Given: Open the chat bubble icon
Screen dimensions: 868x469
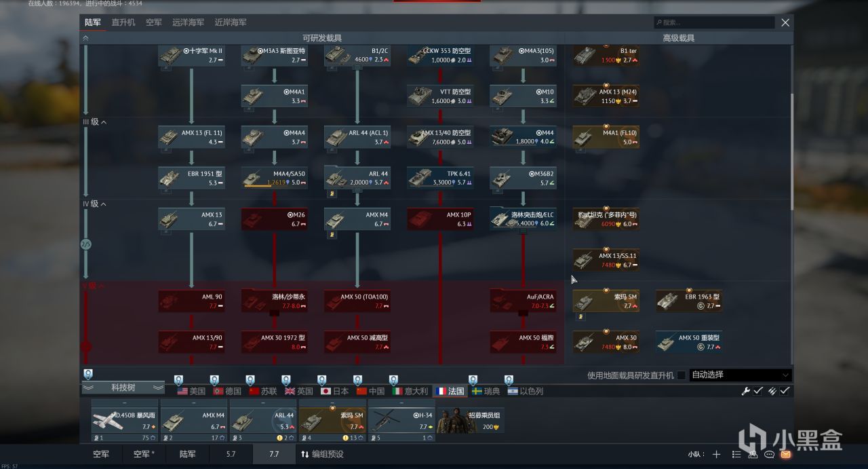Looking at the screenshot, I should click(769, 454).
